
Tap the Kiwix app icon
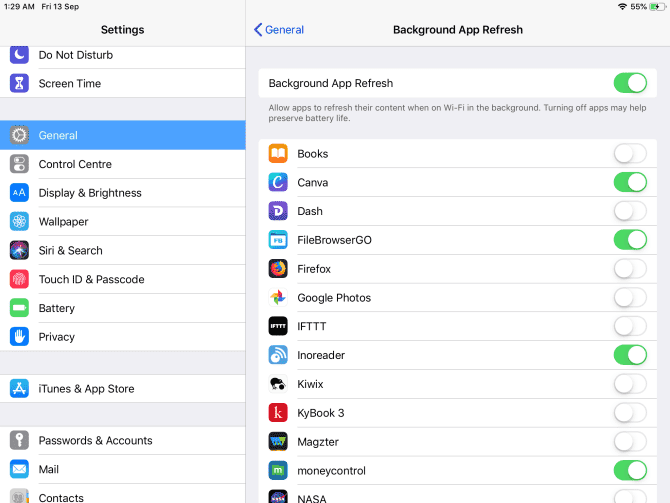coord(278,384)
